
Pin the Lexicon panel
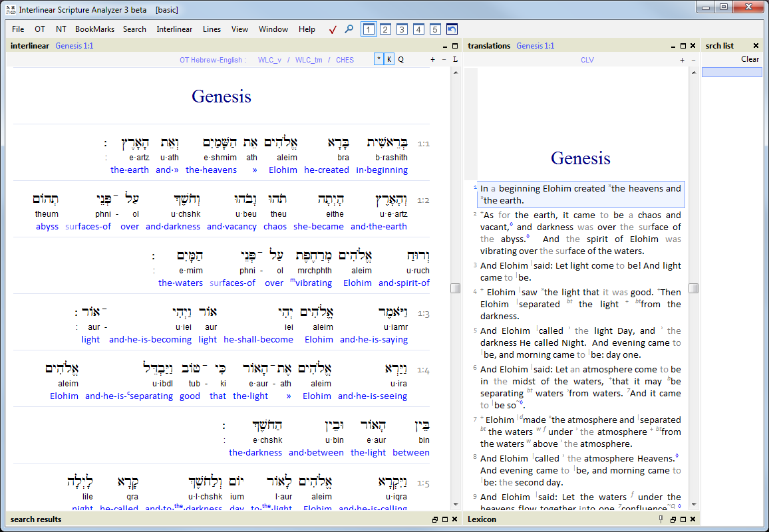[x=661, y=519]
